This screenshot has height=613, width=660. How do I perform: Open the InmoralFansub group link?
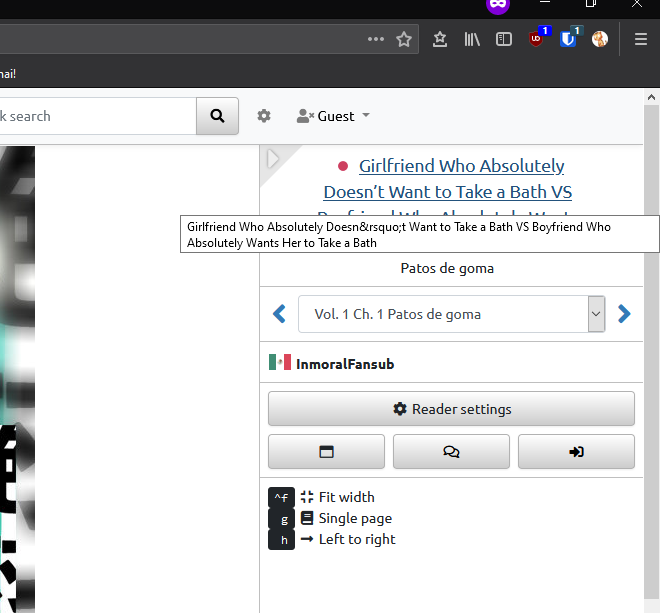(344, 364)
